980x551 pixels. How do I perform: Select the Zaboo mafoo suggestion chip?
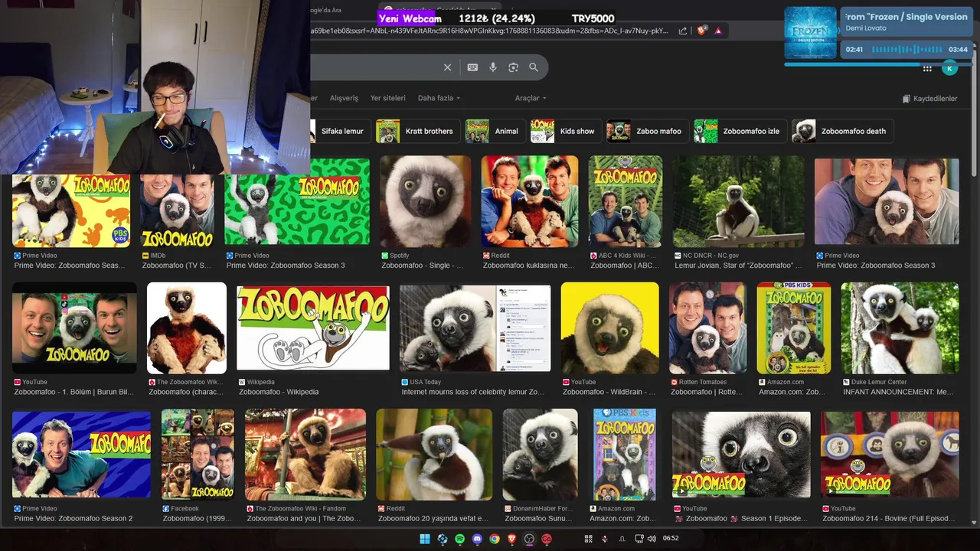pyautogui.click(x=648, y=131)
